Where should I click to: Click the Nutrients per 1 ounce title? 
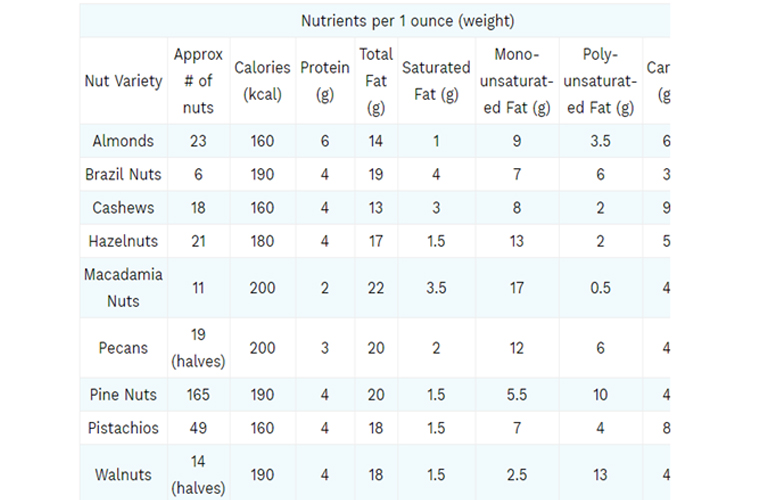(407, 21)
